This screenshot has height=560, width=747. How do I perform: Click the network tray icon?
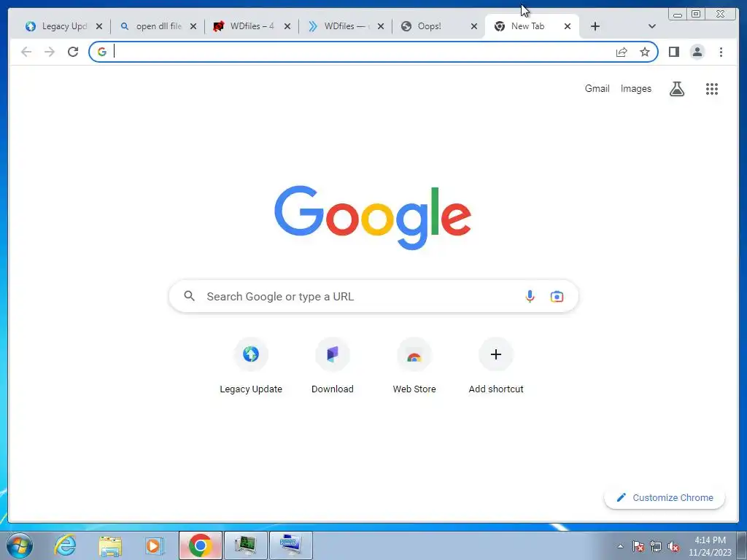656,546
